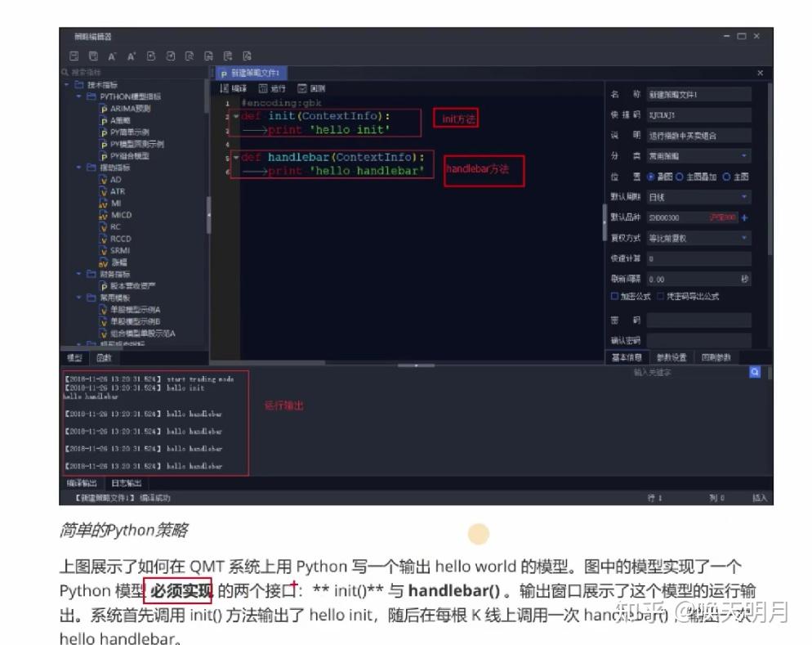The image size is (812, 645).
Task: Switch to the 参数设置 tab
Action: pyautogui.click(x=671, y=356)
